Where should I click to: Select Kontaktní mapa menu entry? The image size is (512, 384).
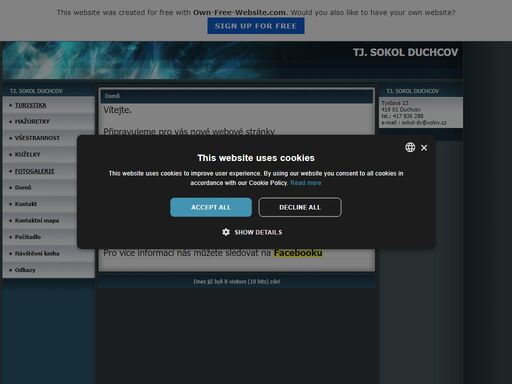[x=37, y=220]
